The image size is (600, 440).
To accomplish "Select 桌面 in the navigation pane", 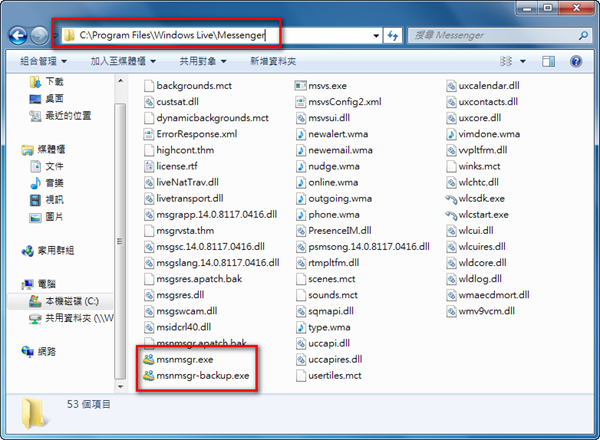I will tap(46, 99).
